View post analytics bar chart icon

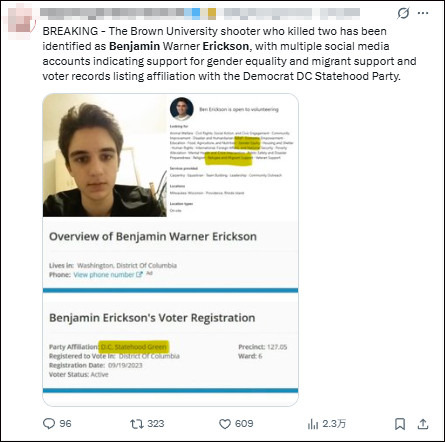313,424
